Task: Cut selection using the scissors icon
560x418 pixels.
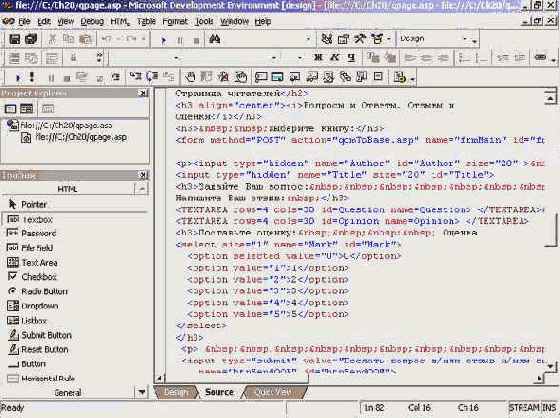Action: (x=52, y=39)
